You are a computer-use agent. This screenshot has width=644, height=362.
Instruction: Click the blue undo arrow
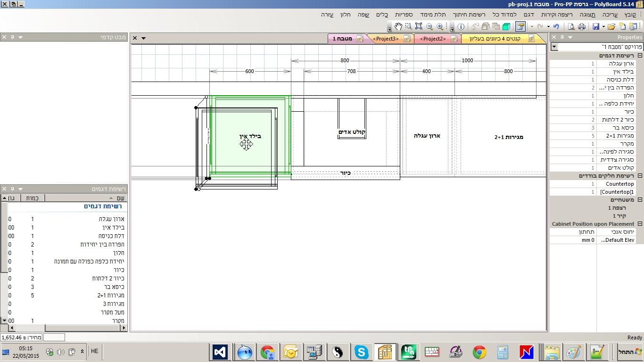556,26
